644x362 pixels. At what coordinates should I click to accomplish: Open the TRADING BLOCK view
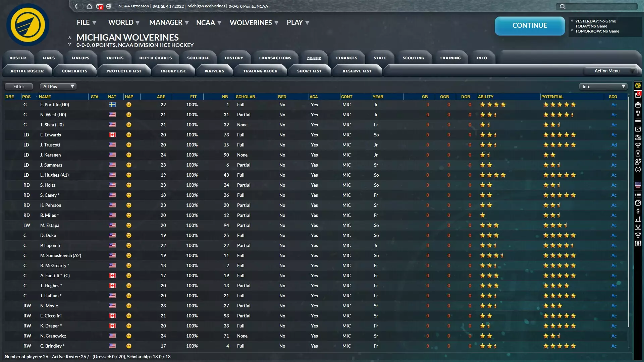pyautogui.click(x=260, y=71)
